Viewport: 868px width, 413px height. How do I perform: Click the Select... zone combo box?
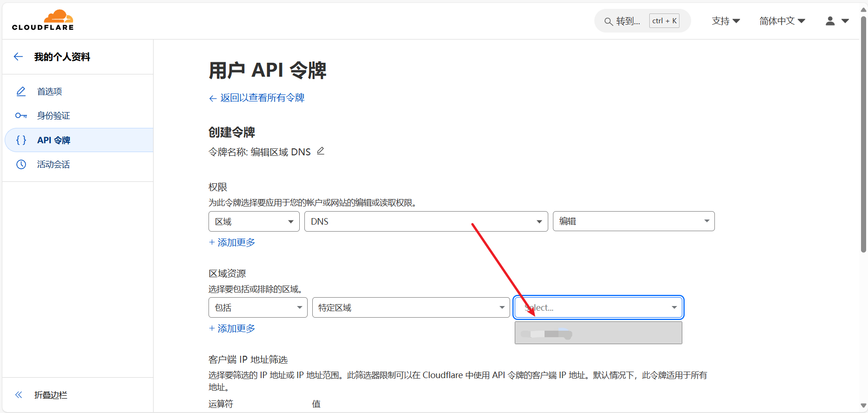click(598, 307)
